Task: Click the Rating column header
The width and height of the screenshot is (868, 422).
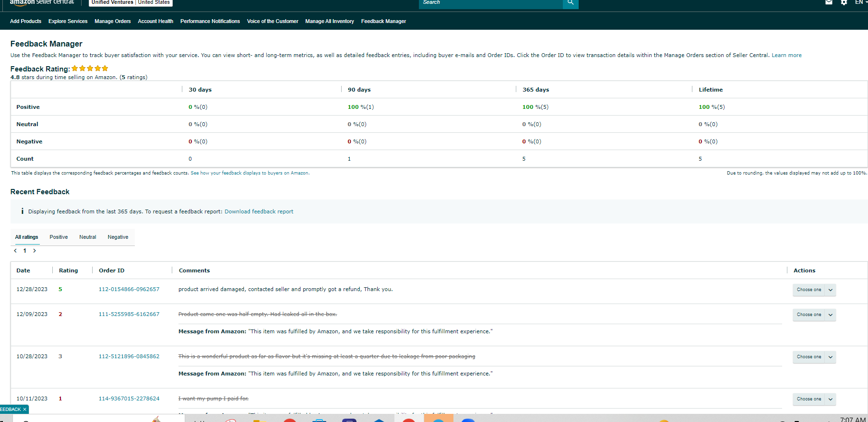Action: (x=68, y=270)
